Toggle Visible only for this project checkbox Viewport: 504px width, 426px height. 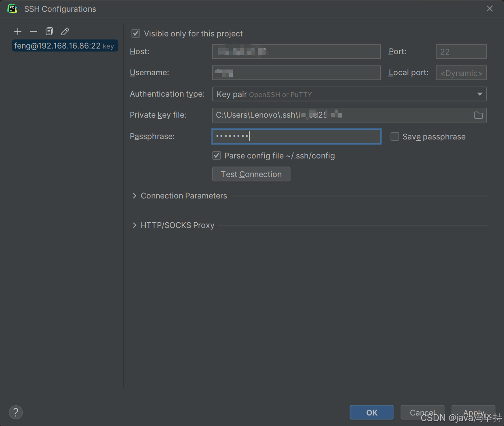[136, 34]
